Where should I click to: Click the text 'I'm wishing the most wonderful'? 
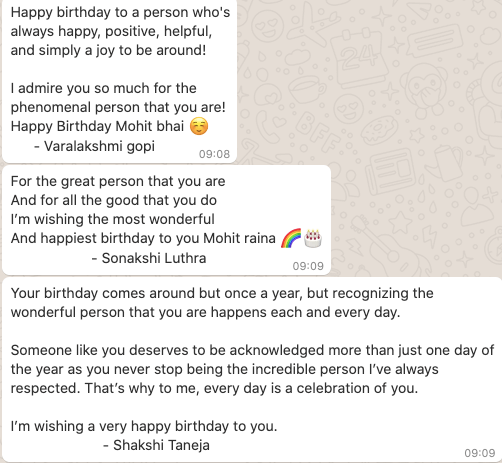coord(113,219)
